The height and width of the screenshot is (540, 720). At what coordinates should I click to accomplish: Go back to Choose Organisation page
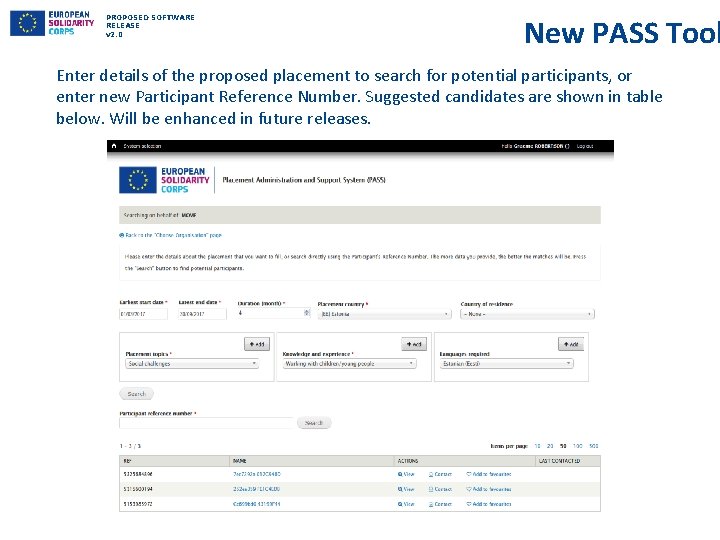pos(172,235)
